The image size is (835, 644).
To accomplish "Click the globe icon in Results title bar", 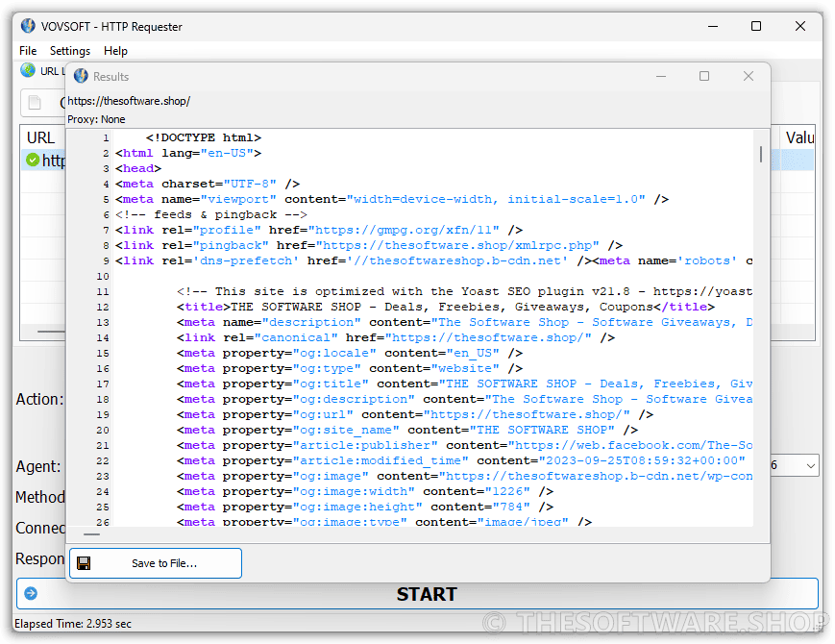I will pos(81,76).
